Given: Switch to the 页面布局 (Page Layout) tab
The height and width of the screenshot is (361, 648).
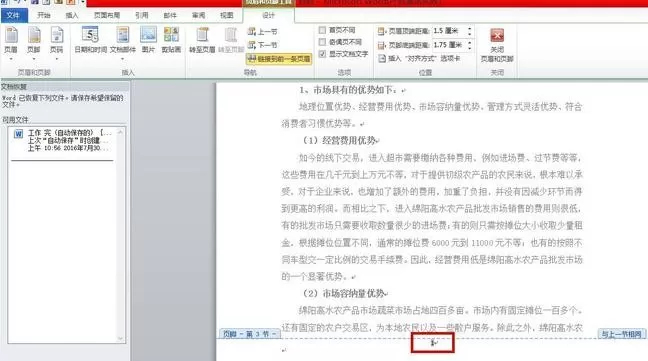Looking at the screenshot, I should coord(107,15).
